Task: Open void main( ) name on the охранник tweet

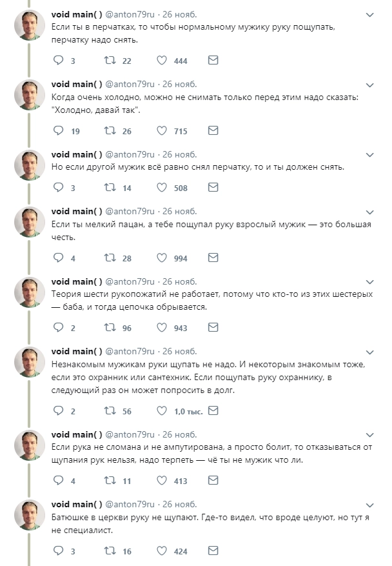Action: pyautogui.click(x=77, y=351)
